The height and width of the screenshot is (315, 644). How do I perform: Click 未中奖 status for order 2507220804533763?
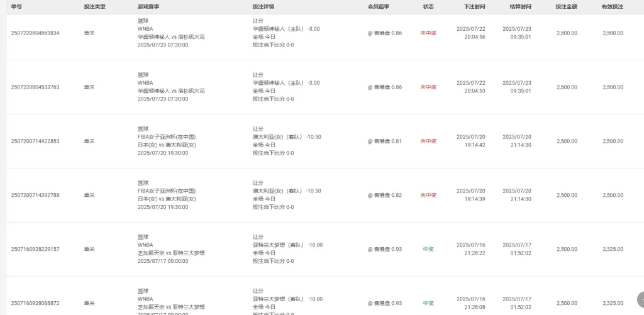pyautogui.click(x=428, y=87)
